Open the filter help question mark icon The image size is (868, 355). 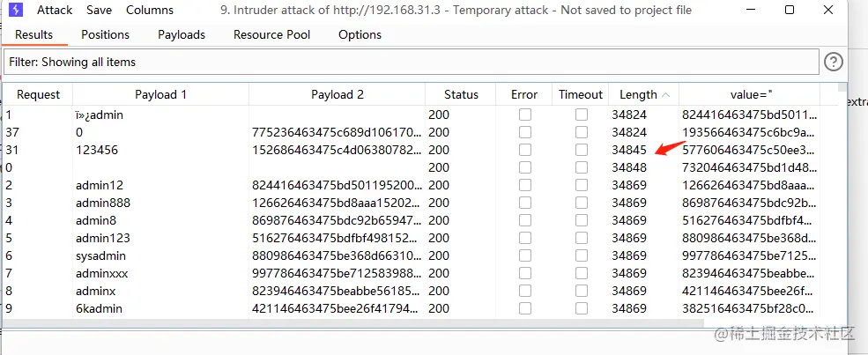833,62
